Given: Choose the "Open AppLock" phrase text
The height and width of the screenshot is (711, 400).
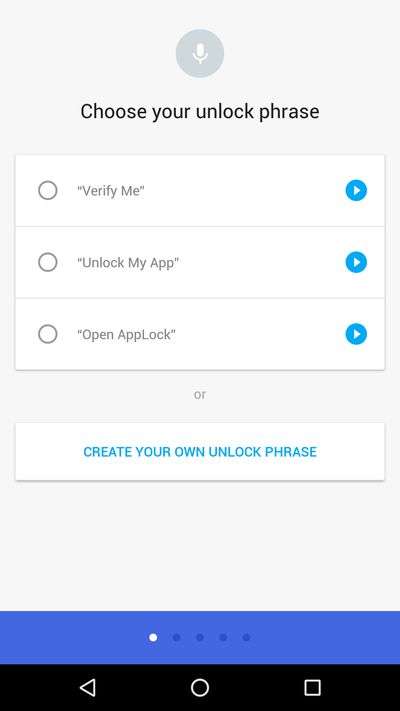Looking at the screenshot, I should (x=126, y=335).
